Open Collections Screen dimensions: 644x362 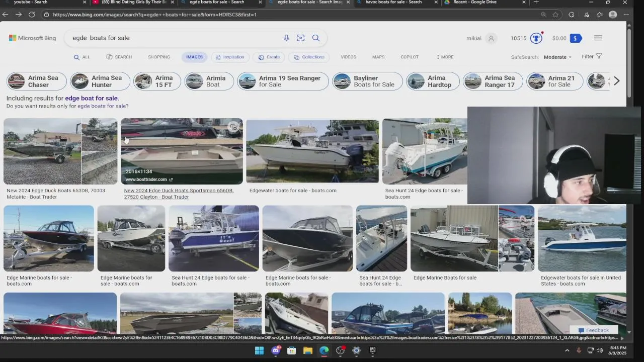(309, 57)
